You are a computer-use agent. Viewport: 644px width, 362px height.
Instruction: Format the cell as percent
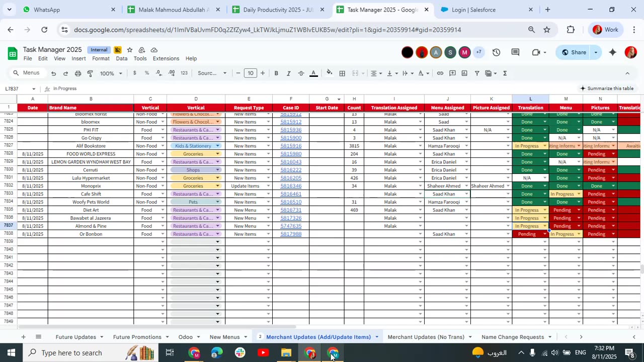pos(147,73)
